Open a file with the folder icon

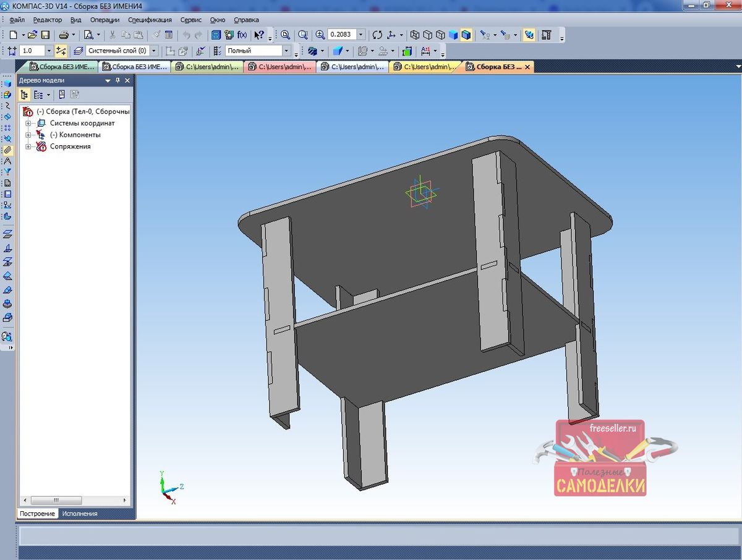pos(33,35)
